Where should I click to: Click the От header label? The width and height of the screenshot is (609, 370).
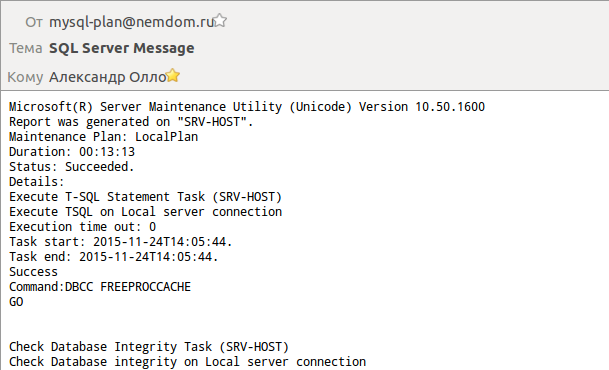point(34,23)
